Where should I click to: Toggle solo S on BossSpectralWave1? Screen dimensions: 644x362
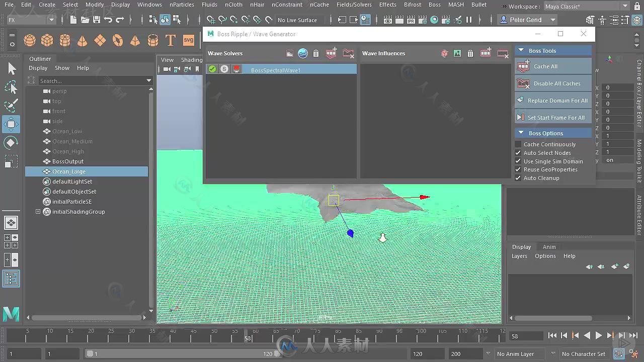click(x=224, y=69)
